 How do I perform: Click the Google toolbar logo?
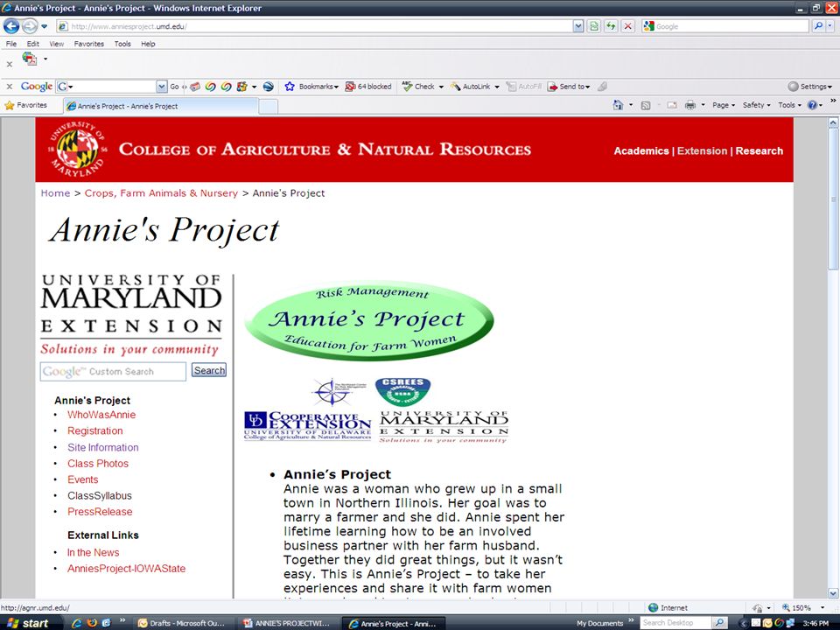(37, 87)
